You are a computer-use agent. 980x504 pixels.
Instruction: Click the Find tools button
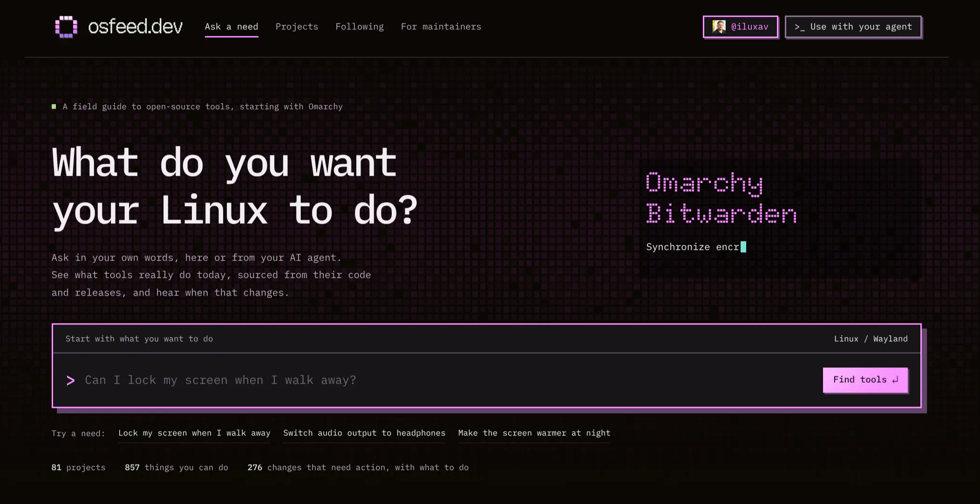(865, 380)
